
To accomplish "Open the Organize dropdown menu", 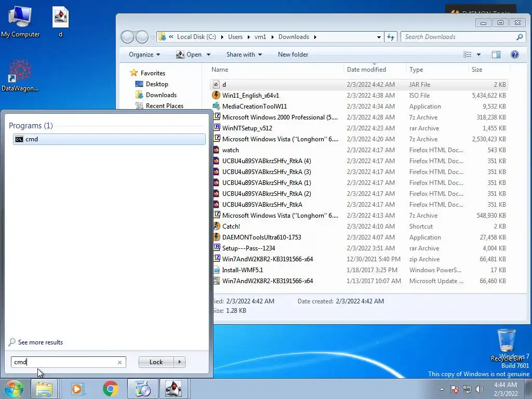I will 144,54.
